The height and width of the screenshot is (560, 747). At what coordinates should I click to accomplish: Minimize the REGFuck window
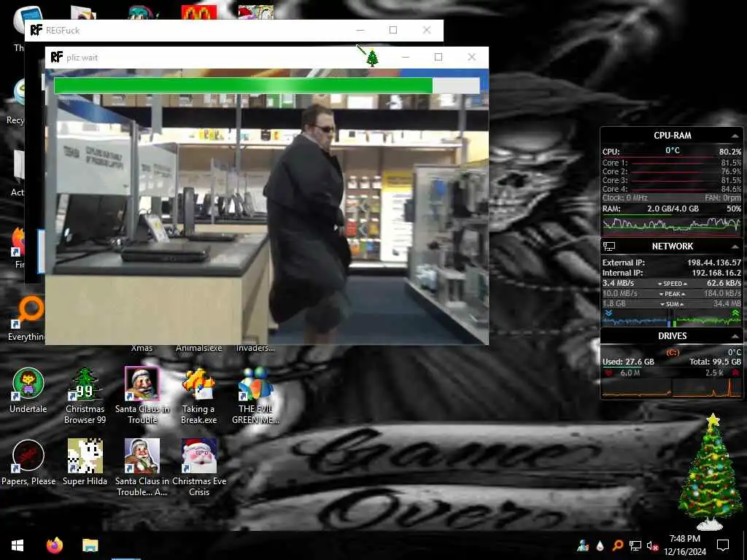360,30
